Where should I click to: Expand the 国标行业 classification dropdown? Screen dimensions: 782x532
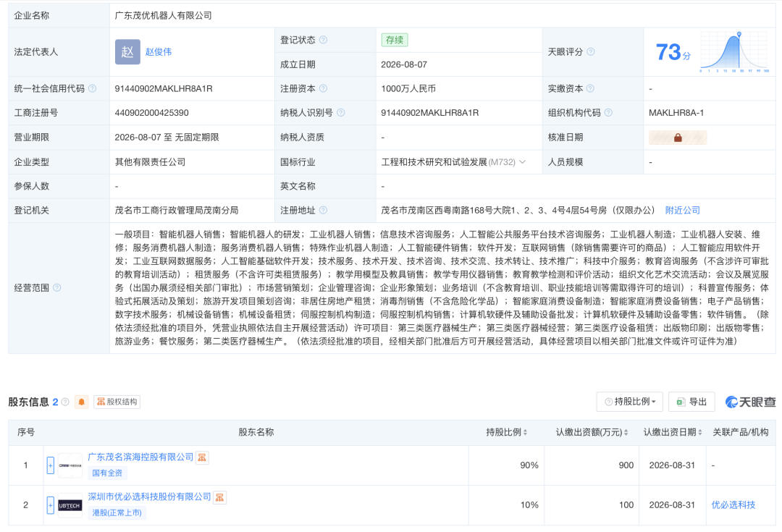point(523,162)
